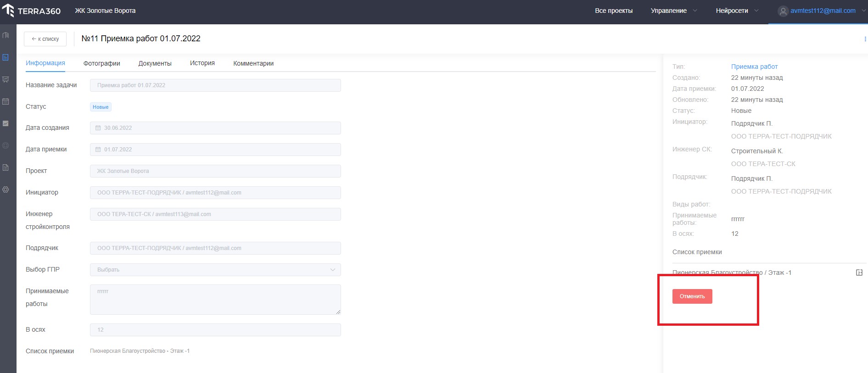Expand the Нейросети dropdown menu

click(x=737, y=11)
